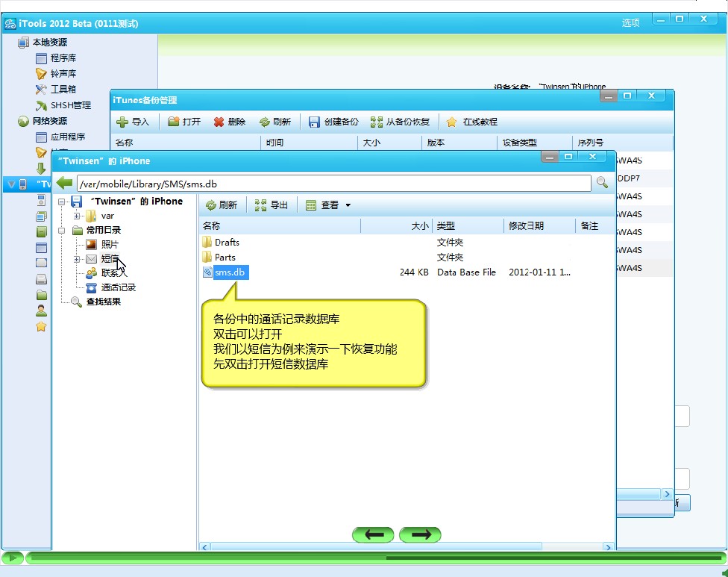Click 导入 in iTunes备份管理 toolbar
Viewport: 728px width, 577px height.
click(133, 122)
